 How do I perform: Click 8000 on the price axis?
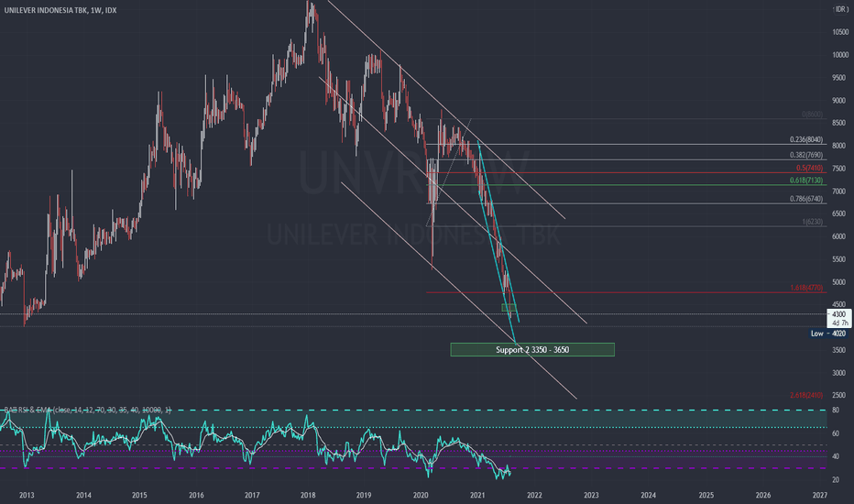tap(838, 146)
